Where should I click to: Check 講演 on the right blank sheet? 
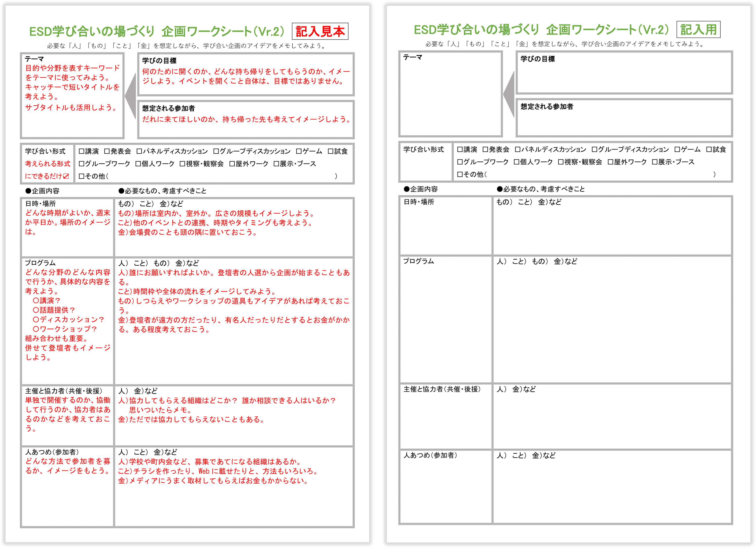tap(460, 149)
